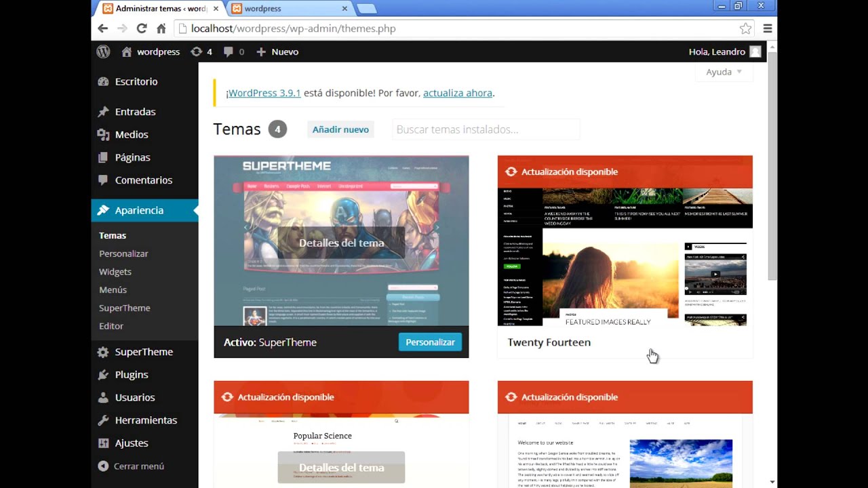This screenshot has height=488, width=868.
Task: Open the theme thumbnail with sky photo
Action: coord(625,451)
